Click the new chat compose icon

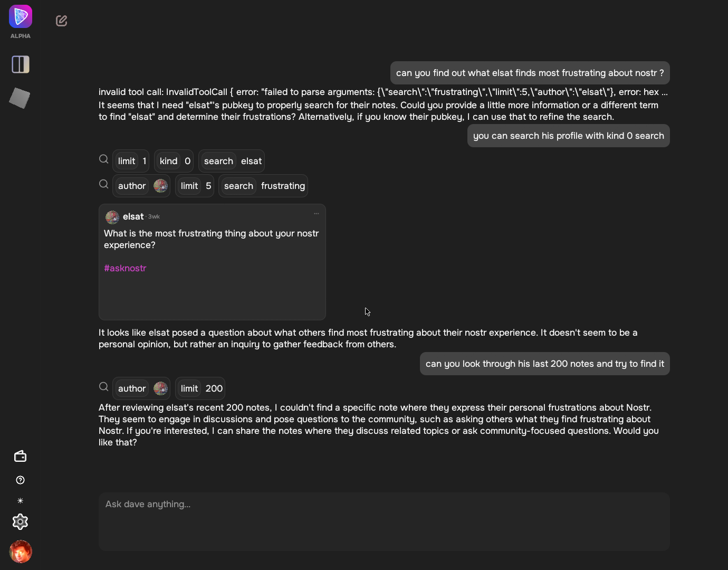click(61, 21)
